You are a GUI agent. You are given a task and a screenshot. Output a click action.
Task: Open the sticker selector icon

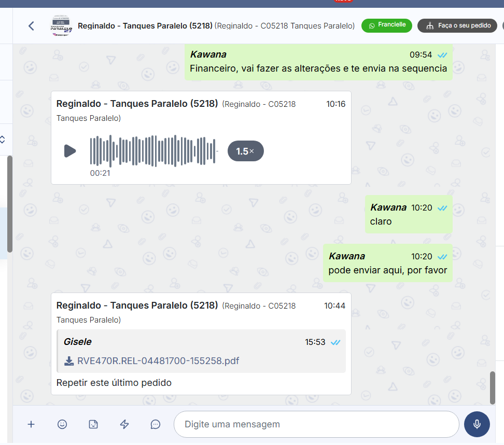tap(93, 424)
